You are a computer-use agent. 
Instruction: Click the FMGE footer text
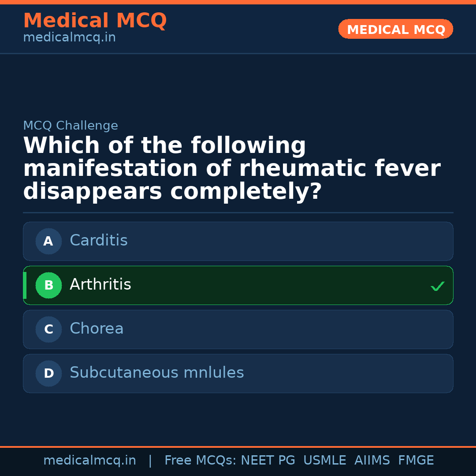pos(416,461)
